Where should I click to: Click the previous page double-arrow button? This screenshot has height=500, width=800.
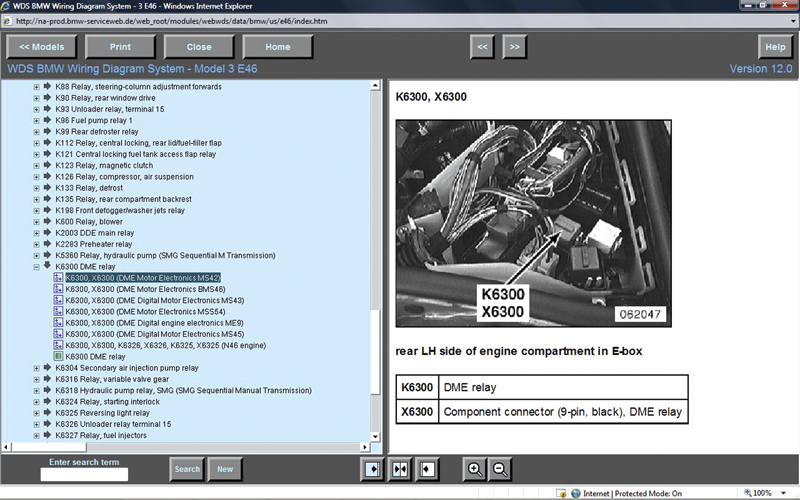click(482, 47)
